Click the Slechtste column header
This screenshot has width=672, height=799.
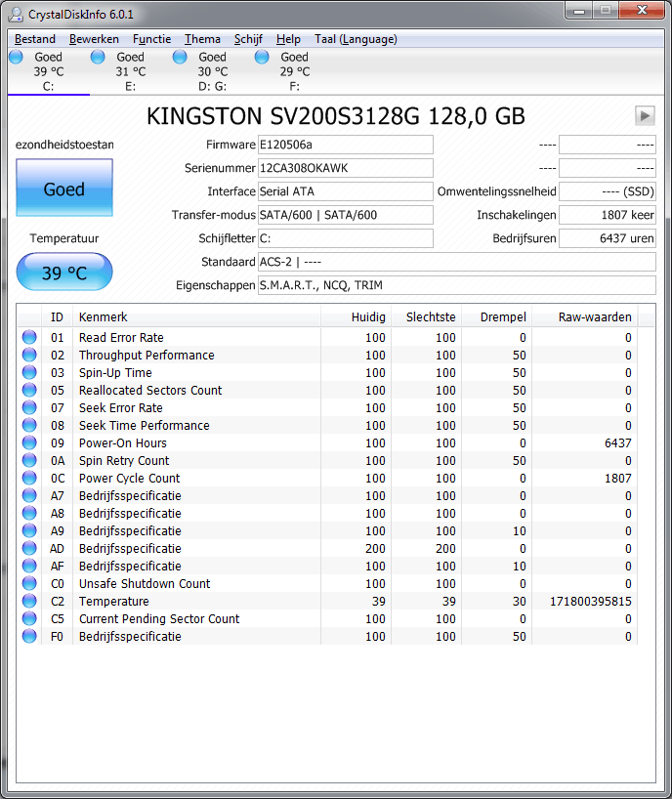point(427,316)
